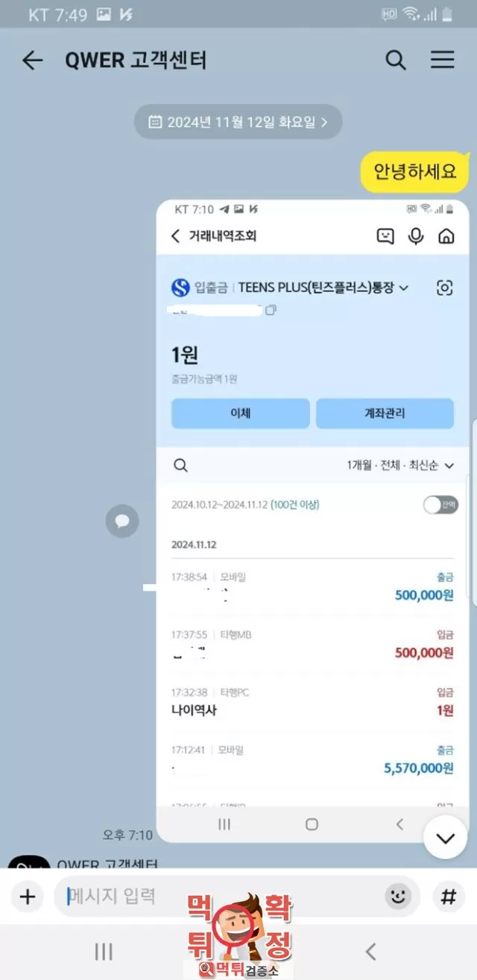Open the 1개월·전체·최신순 filter dropdown
Image resolution: width=477 pixels, height=980 pixels.
point(400,465)
